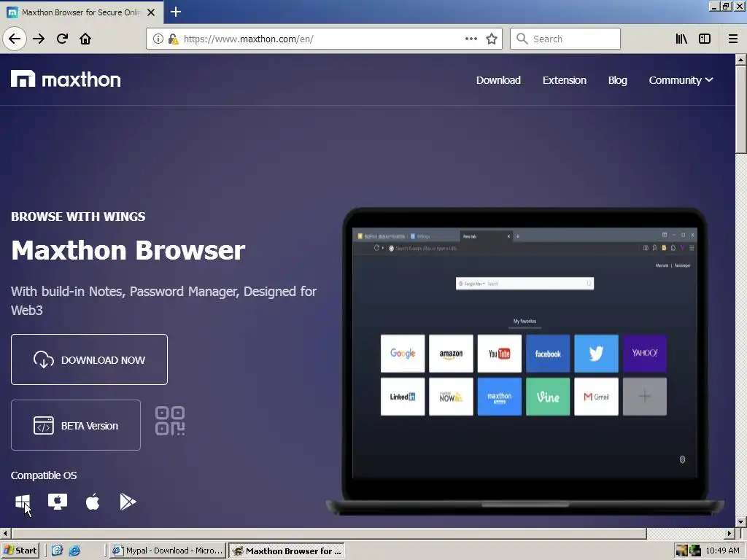The image size is (747, 560).
Task: Click the Compatible OS label
Action: [x=44, y=475]
